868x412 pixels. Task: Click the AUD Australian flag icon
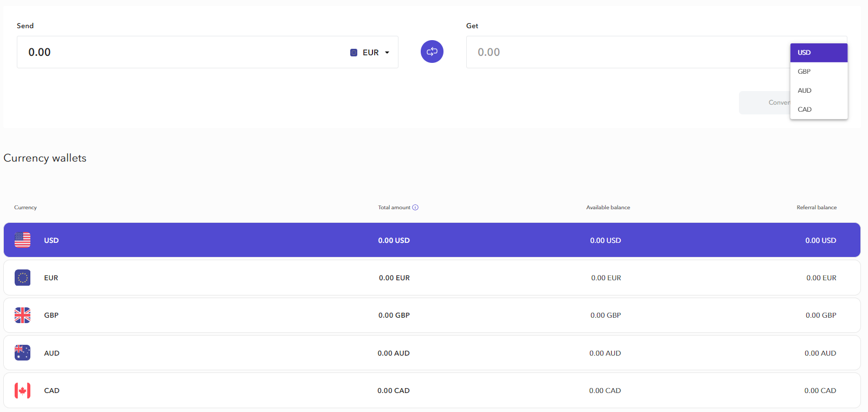(23, 353)
